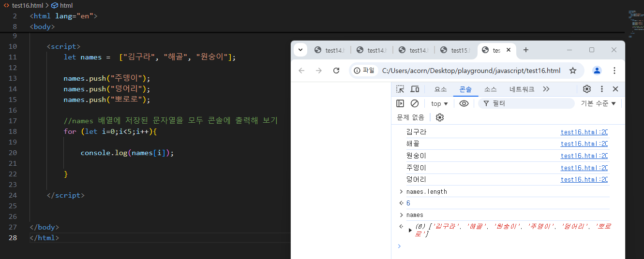Open the test16.html:20 link beside 주뎅이

click(584, 168)
